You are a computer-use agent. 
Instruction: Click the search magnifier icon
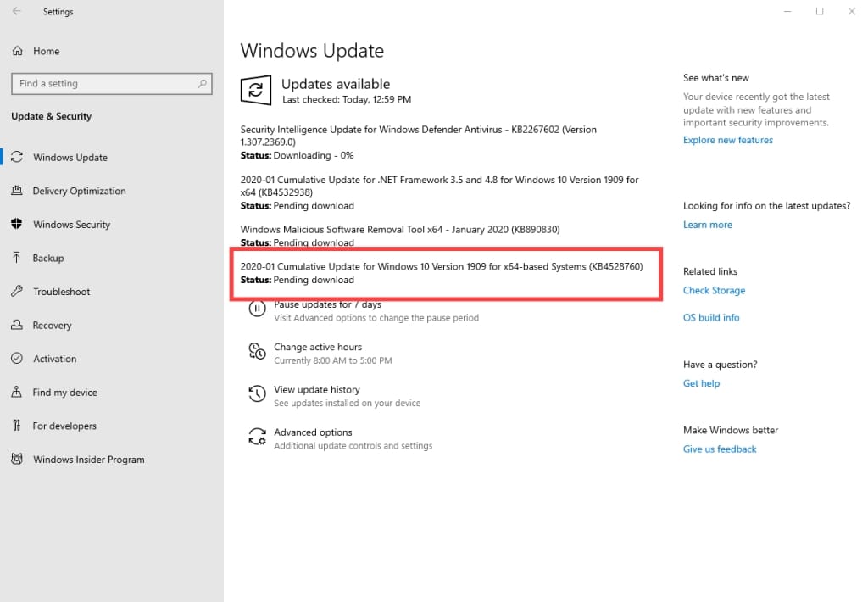point(202,84)
